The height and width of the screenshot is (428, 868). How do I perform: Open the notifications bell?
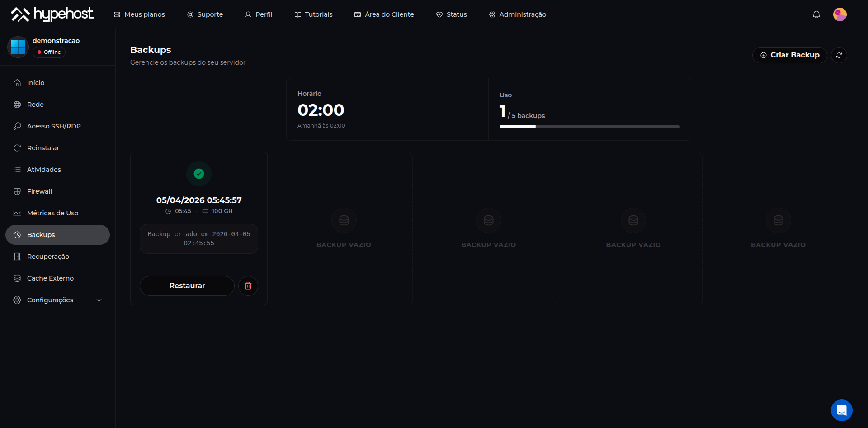[816, 14]
